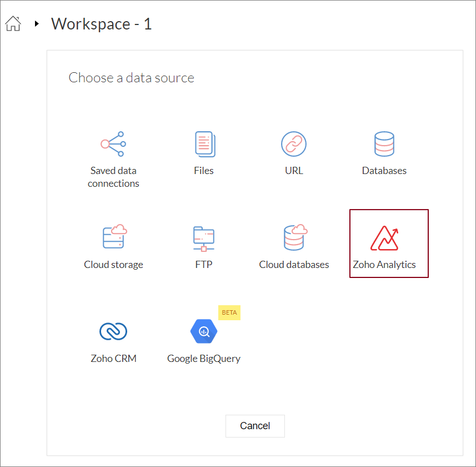Pick the Cloud databases icon
The width and height of the screenshot is (476, 467).
(295, 237)
